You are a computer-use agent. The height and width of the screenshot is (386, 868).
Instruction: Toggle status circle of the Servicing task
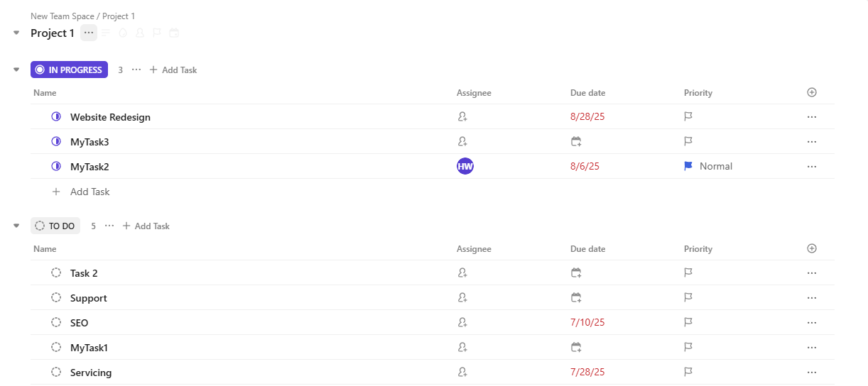pos(56,373)
